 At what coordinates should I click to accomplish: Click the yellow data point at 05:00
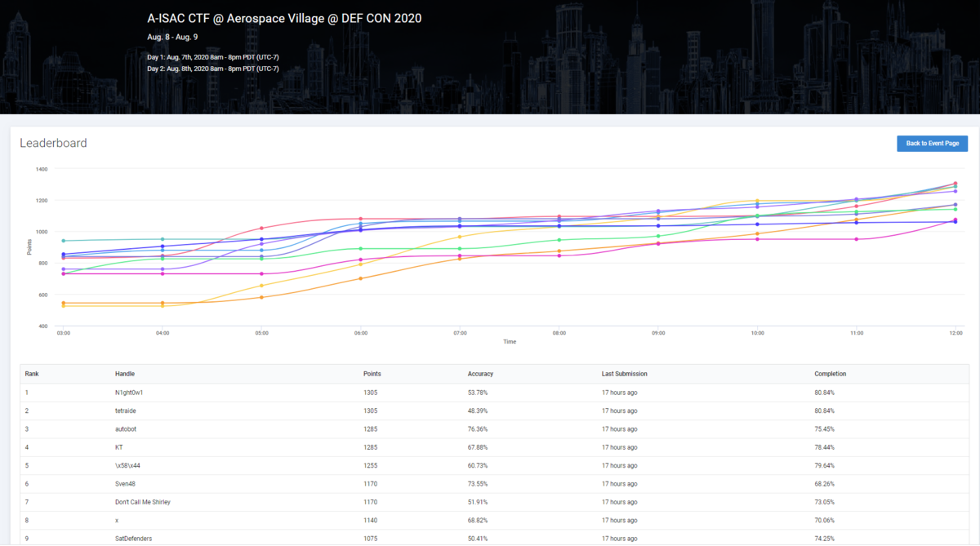[x=261, y=286]
